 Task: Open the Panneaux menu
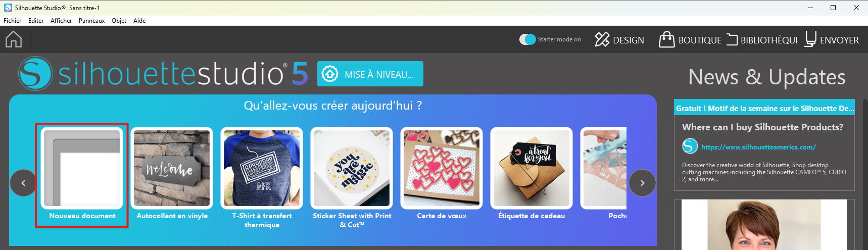tap(91, 21)
